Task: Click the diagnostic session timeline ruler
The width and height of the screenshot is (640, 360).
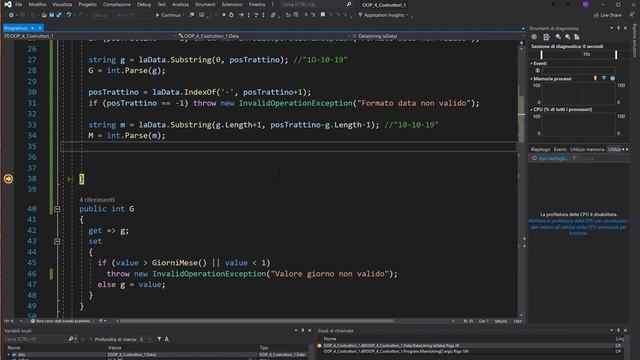Action: tap(578, 54)
